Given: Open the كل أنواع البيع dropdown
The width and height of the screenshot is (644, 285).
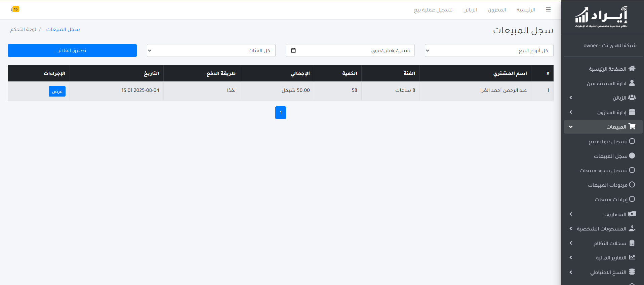Looking at the screenshot, I should click(489, 50).
